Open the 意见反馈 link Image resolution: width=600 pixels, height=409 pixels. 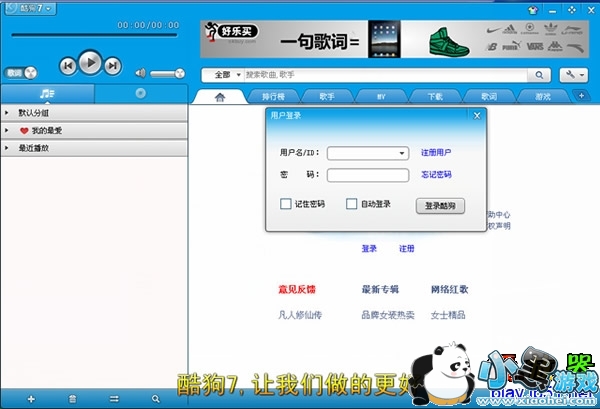pyautogui.click(x=297, y=290)
